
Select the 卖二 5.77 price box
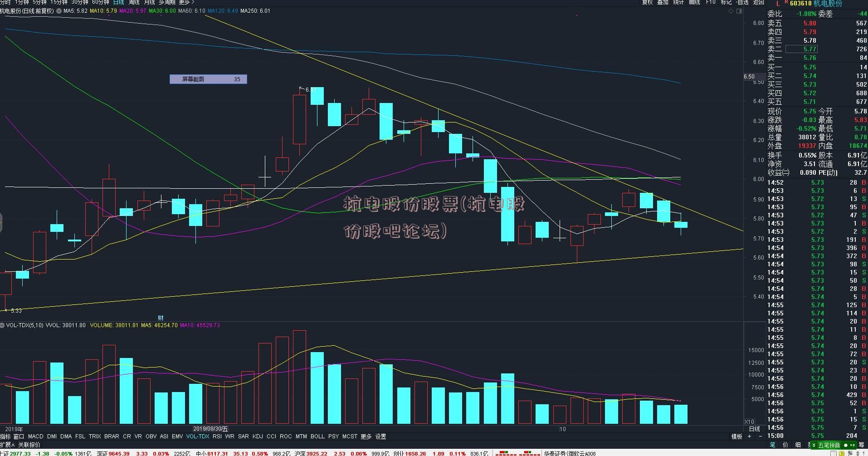[802, 49]
